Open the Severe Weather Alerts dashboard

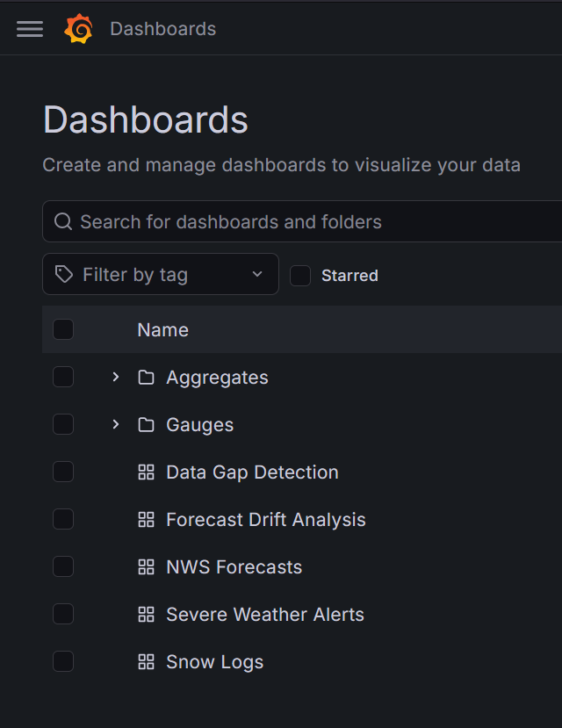[265, 614]
